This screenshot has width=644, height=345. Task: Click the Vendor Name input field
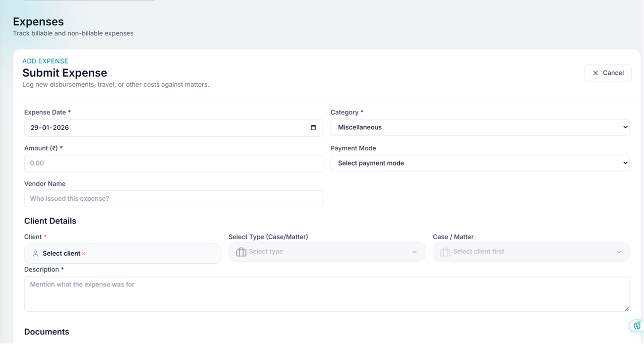coord(173,199)
